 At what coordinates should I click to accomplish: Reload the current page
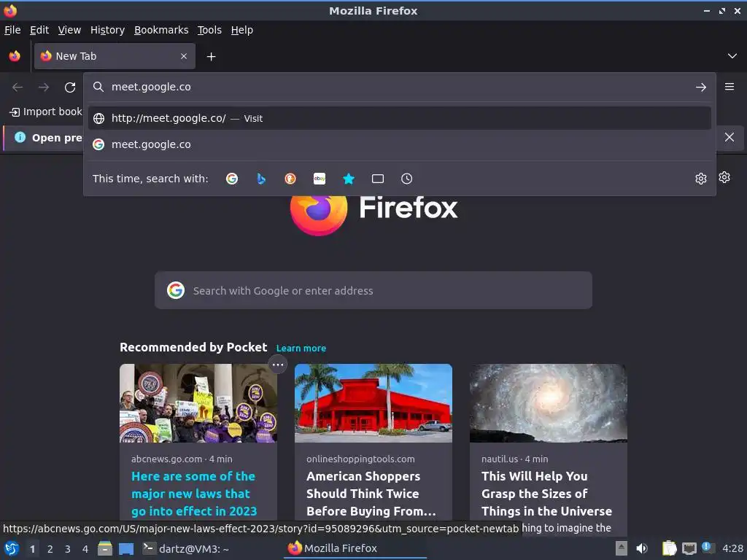point(70,87)
